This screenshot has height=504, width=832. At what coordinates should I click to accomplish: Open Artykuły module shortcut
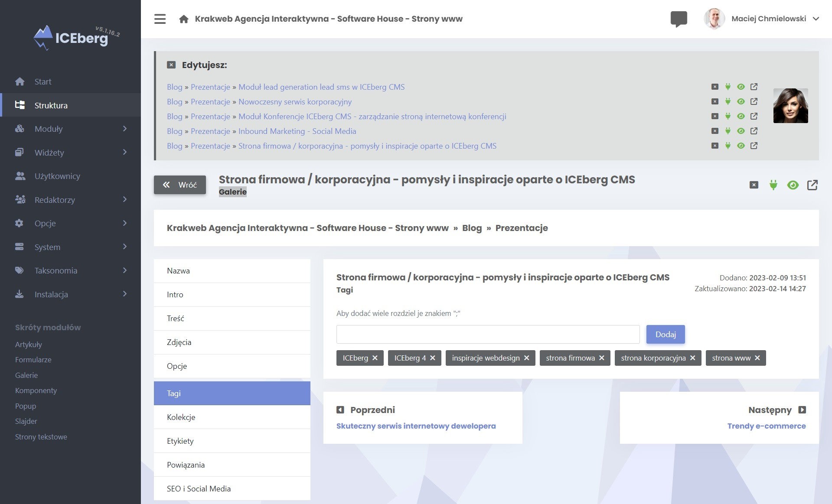pyautogui.click(x=29, y=345)
